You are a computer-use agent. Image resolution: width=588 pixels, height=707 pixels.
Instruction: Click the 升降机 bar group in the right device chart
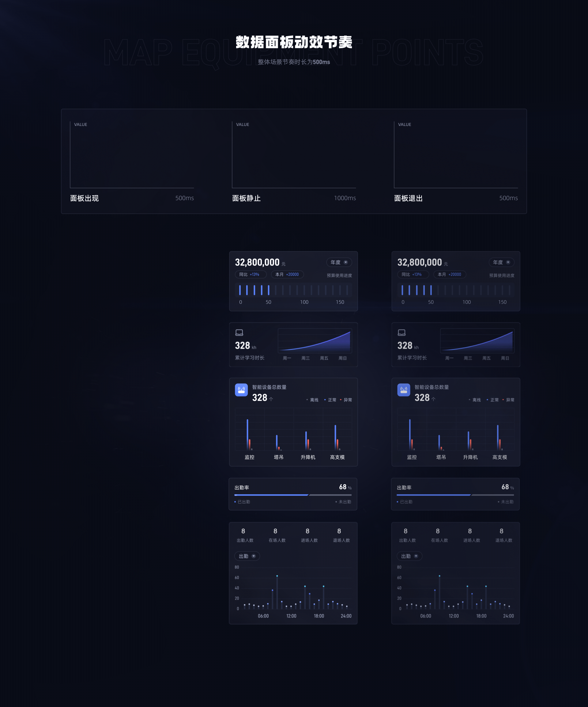(x=470, y=441)
